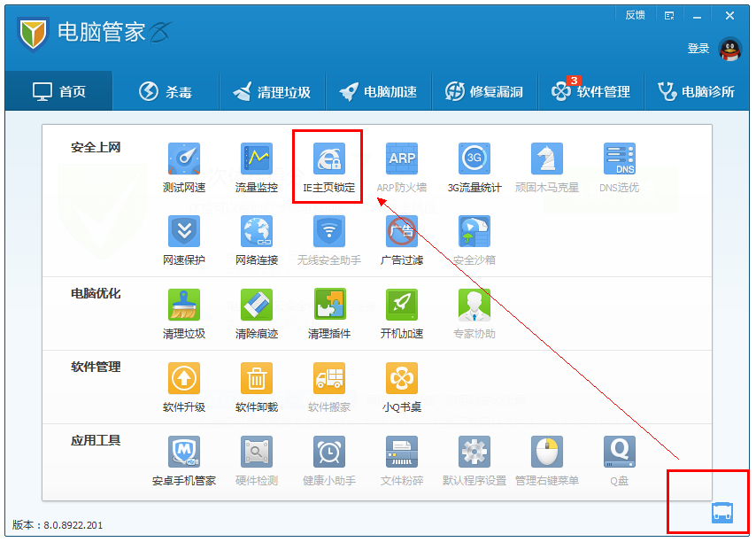Go to the 电脑加速 tab
Viewport: 756px width, 542px height.
pyautogui.click(x=379, y=91)
